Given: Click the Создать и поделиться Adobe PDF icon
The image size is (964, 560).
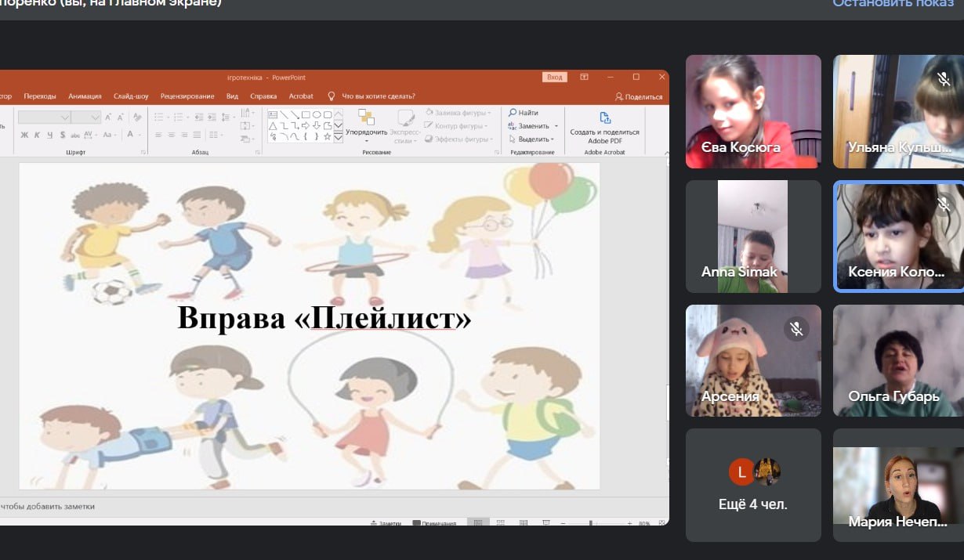Looking at the screenshot, I should [x=604, y=119].
